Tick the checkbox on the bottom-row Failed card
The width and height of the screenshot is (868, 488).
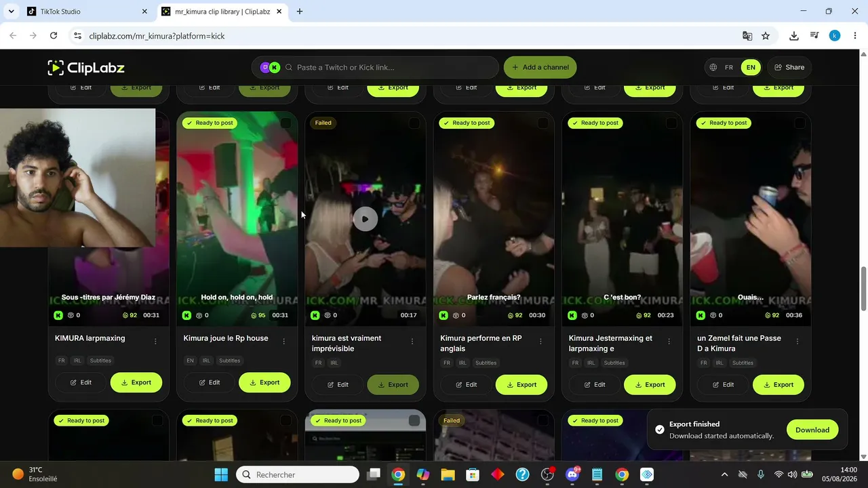(542, 421)
